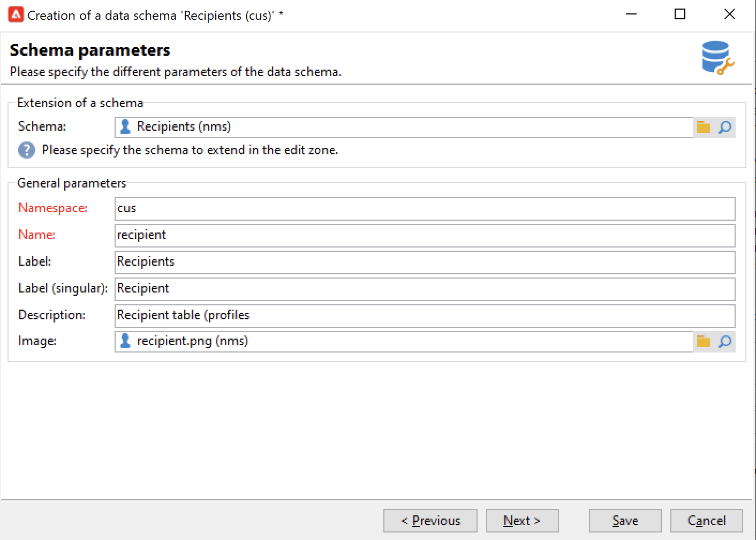Select the Label (singular) input field

tap(425, 289)
